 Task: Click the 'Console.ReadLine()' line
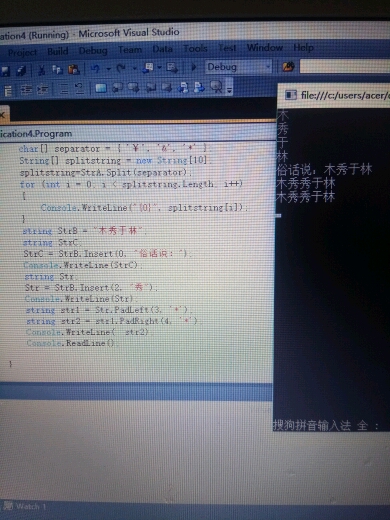click(72, 343)
